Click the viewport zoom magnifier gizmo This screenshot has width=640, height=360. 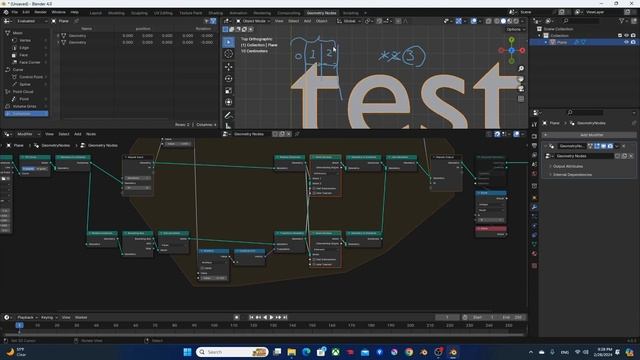(x=521, y=69)
